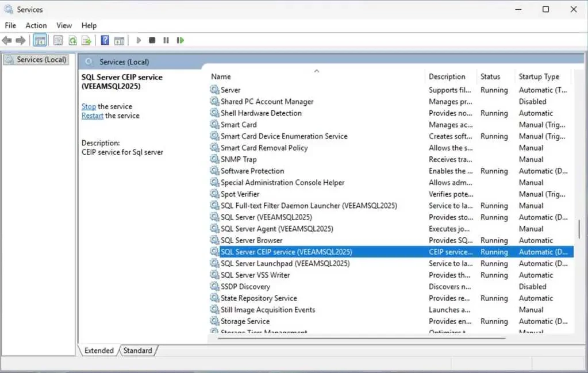Toggle Show/Hide Action Pane toolbar icon
The height and width of the screenshot is (373, 588).
119,40
